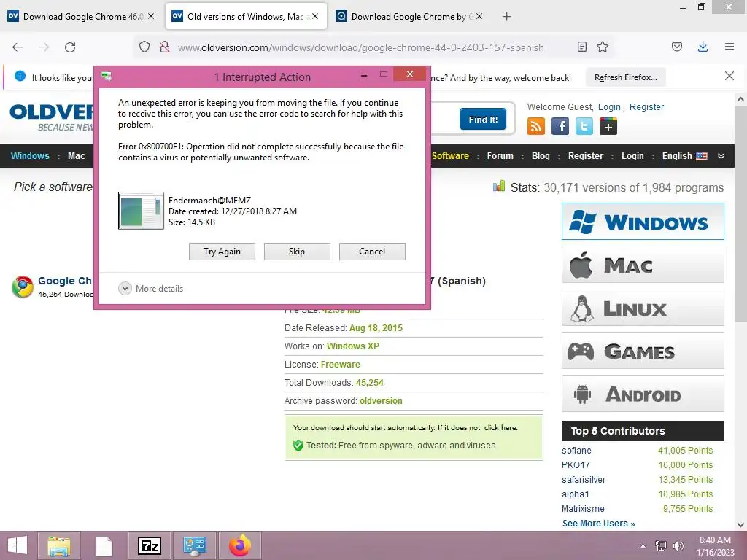Reload the page with refresh icon

click(x=70, y=47)
